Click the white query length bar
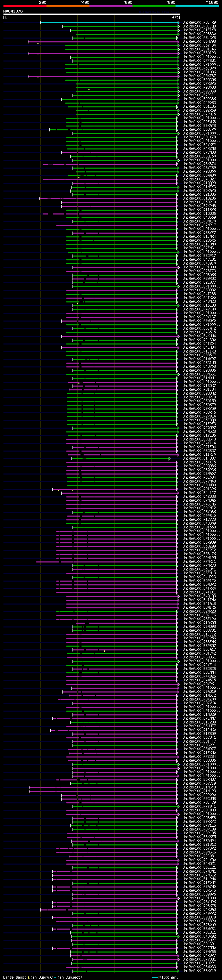222x980 pixels. tap(92, 15)
